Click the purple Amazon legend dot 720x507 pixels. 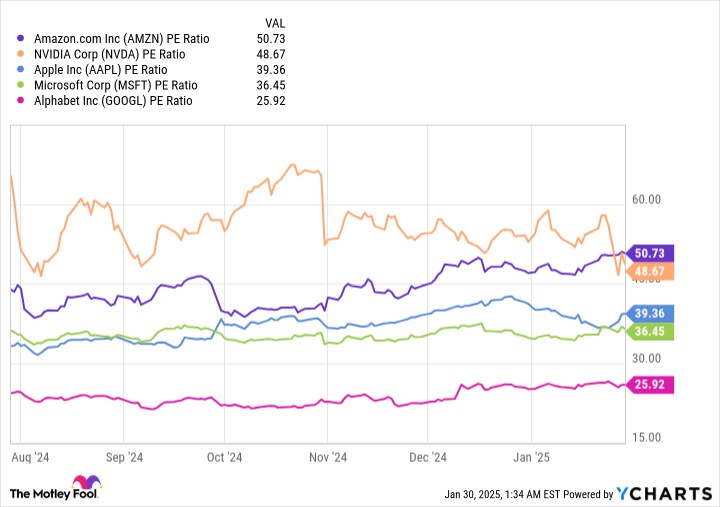coord(20,39)
